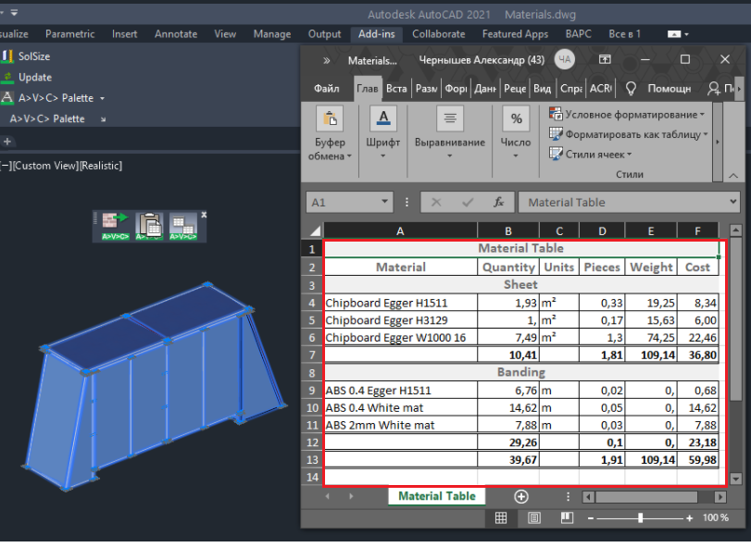Expand the A>V>C> Palette dropdown
The height and width of the screenshot is (560, 751).
tap(102, 98)
